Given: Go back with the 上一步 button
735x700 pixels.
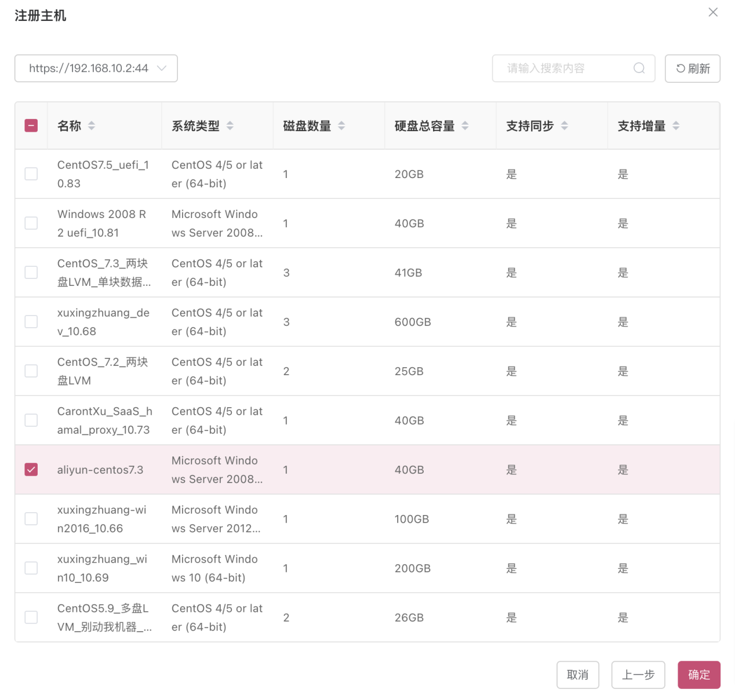Looking at the screenshot, I should 638,674.
